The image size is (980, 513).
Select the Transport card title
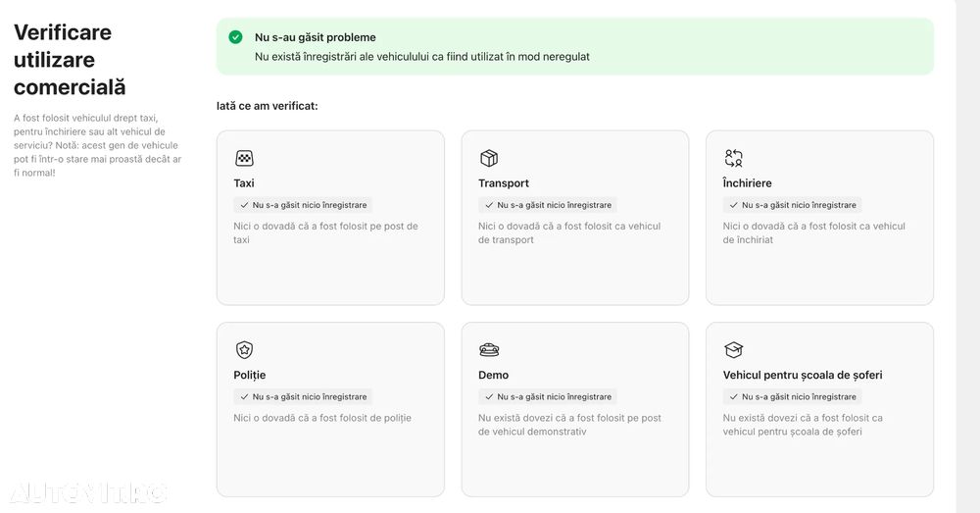click(x=504, y=183)
